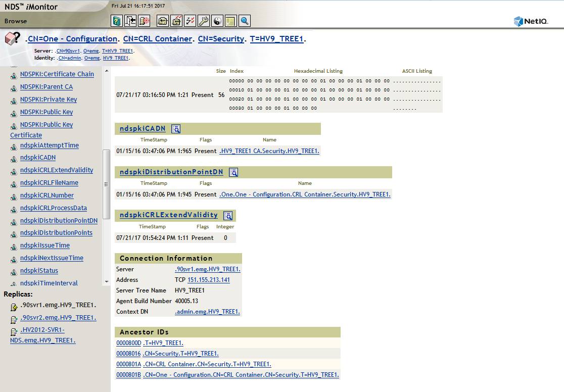The image size is (564, 392).
Task: Click the magnifying glass Search icon
Action: (244, 21)
